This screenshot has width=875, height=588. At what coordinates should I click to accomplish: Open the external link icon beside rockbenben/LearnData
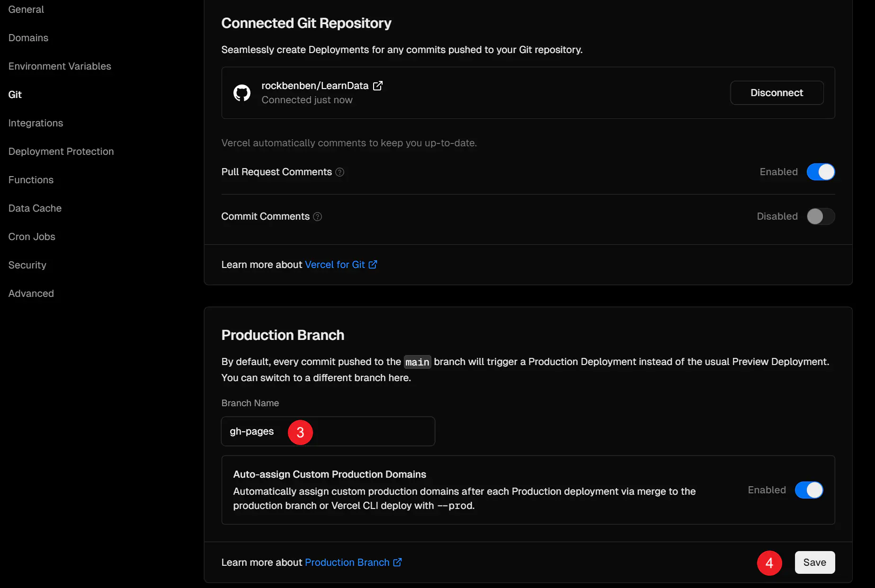tap(378, 86)
